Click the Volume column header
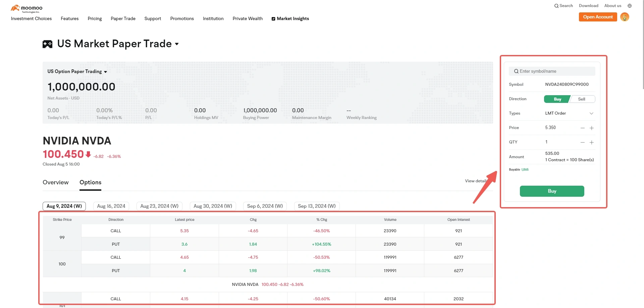The width and height of the screenshot is (644, 308). [390, 220]
